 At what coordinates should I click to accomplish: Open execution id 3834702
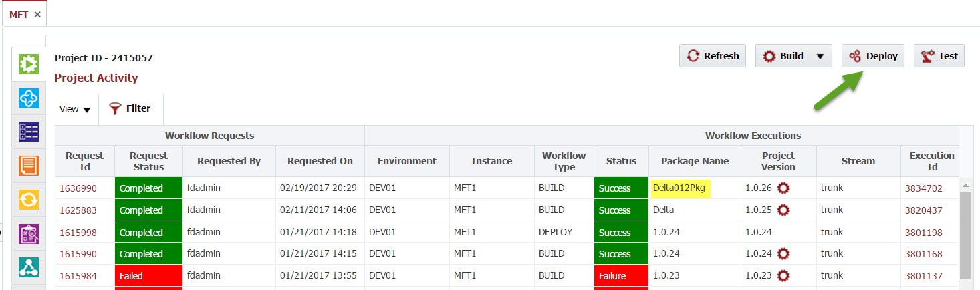924,188
